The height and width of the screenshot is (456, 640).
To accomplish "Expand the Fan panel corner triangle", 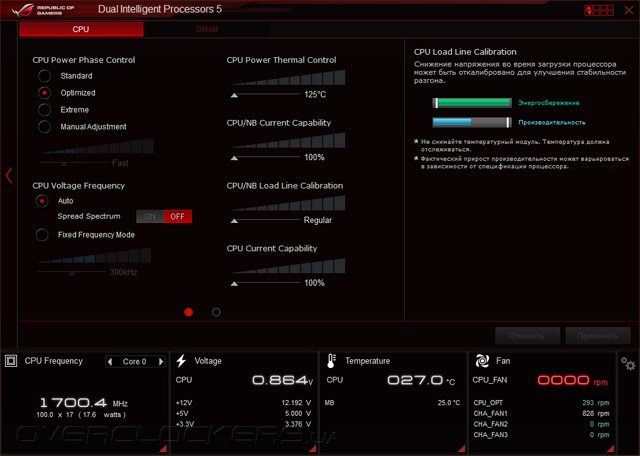I will click(611, 449).
